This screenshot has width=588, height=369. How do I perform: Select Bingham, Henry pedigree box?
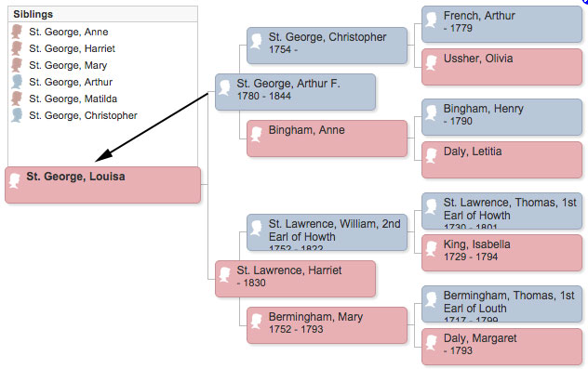click(501, 117)
